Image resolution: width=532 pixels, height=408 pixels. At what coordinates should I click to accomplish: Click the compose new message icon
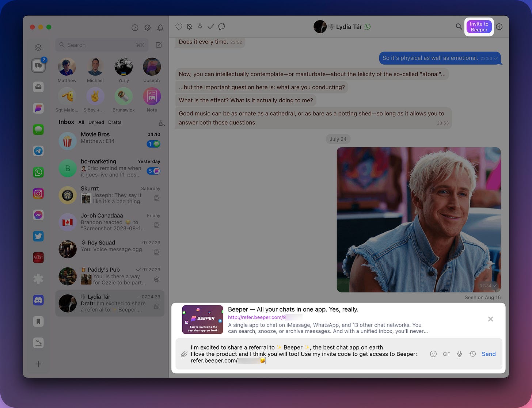pyautogui.click(x=159, y=45)
